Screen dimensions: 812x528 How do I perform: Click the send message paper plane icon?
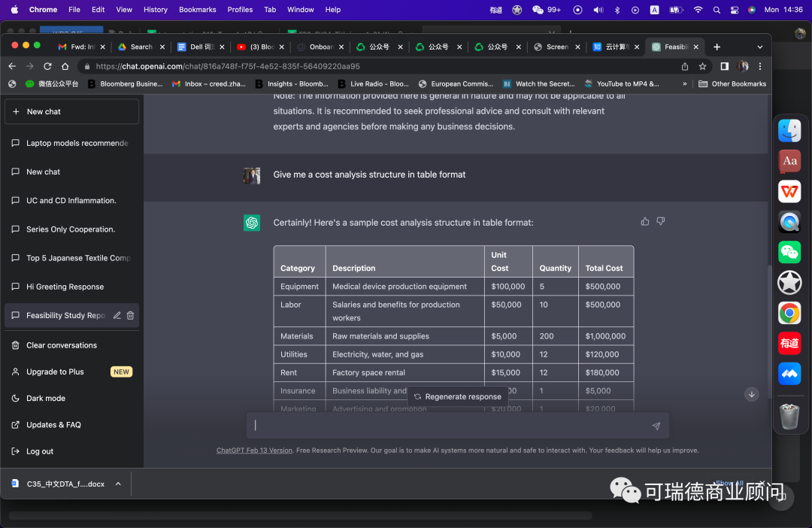[656, 426]
